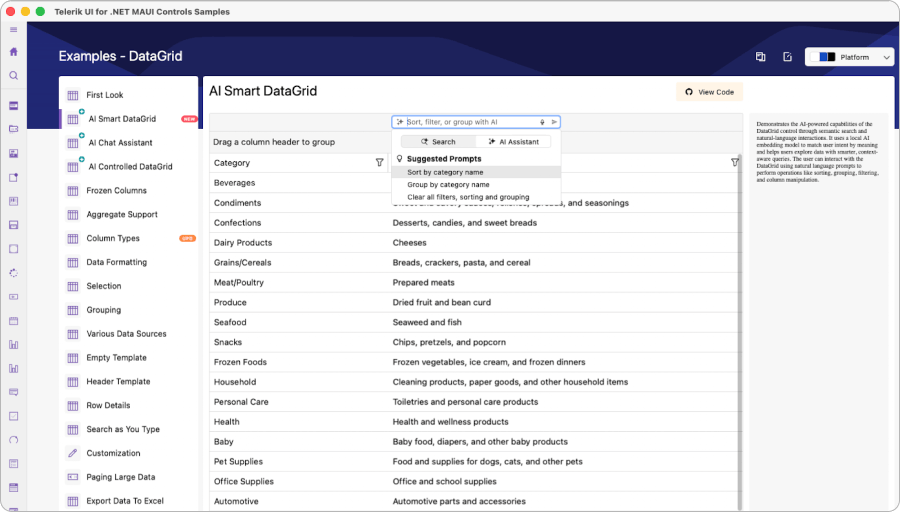Click the grid icon next to Data Formatting

(x=73, y=262)
